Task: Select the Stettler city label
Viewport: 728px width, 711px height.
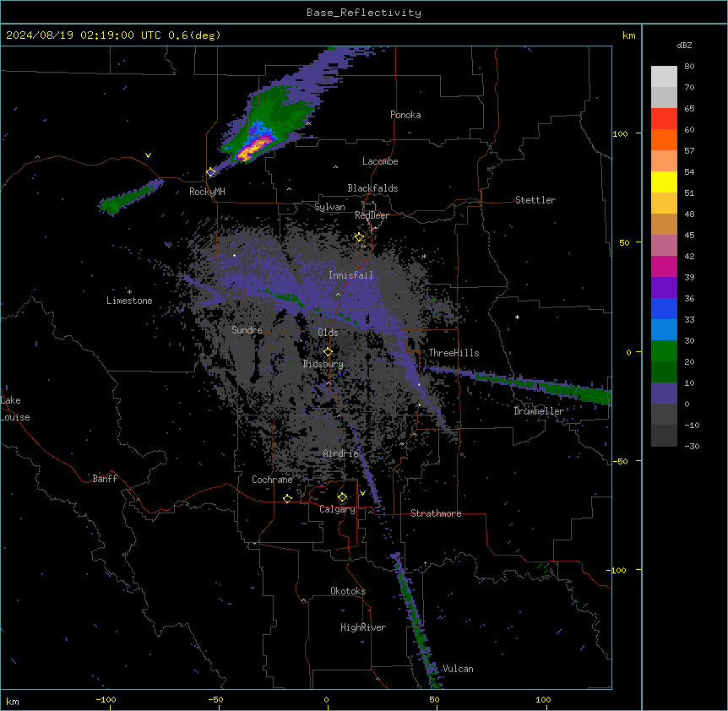Action: (535, 200)
